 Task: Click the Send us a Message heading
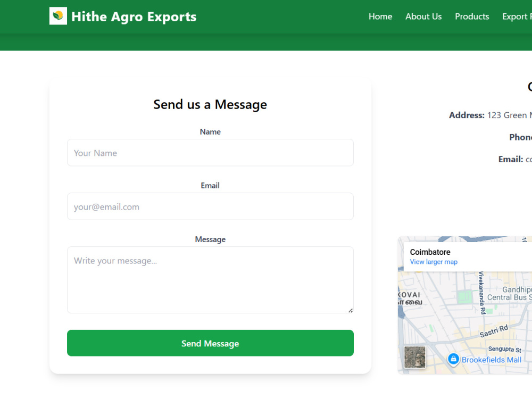(x=210, y=104)
